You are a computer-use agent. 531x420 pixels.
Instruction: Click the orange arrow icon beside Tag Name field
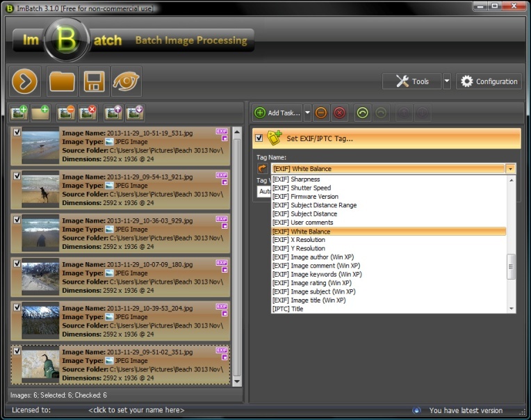pos(262,169)
